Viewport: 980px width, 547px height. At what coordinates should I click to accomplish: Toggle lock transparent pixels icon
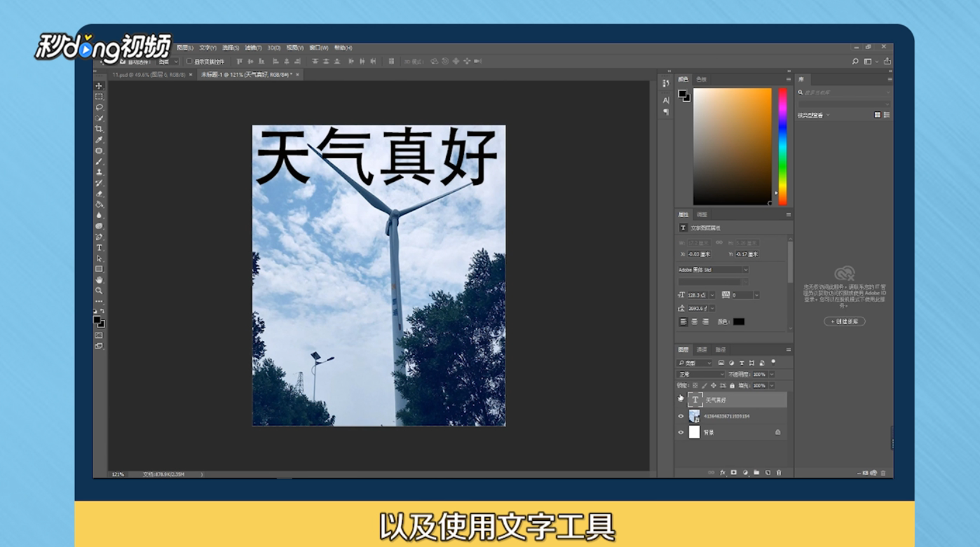click(695, 385)
